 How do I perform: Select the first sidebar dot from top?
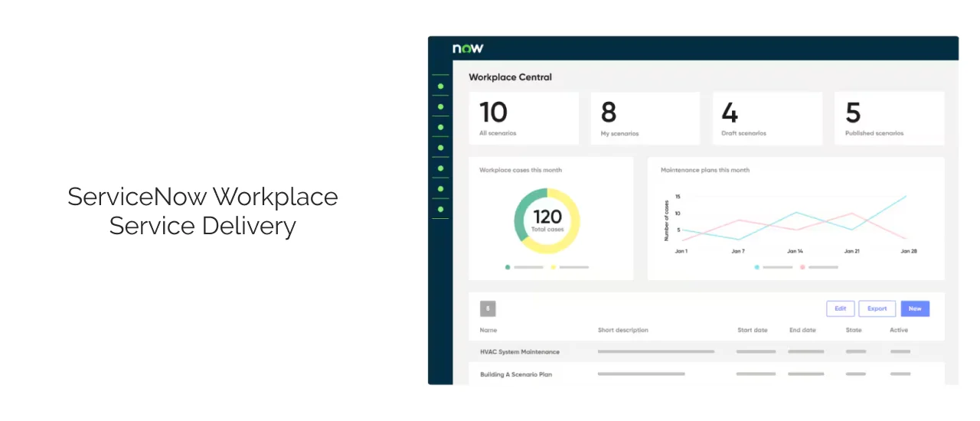[440, 86]
